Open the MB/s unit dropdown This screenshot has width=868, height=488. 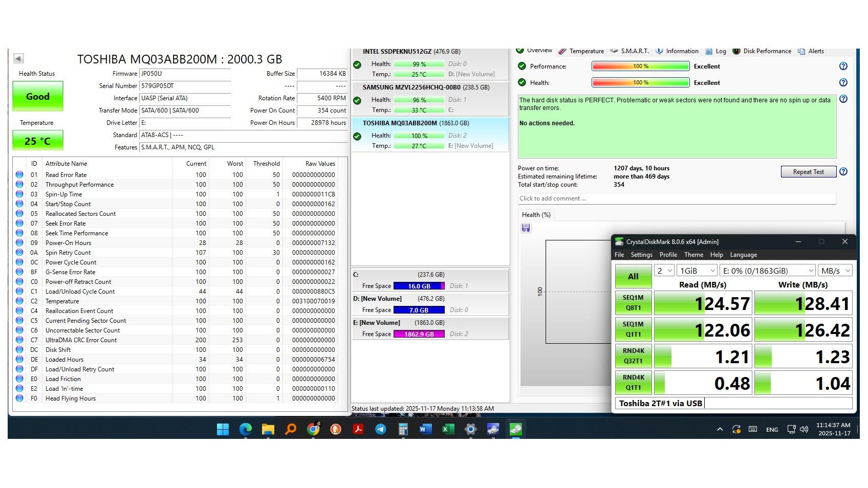point(835,271)
